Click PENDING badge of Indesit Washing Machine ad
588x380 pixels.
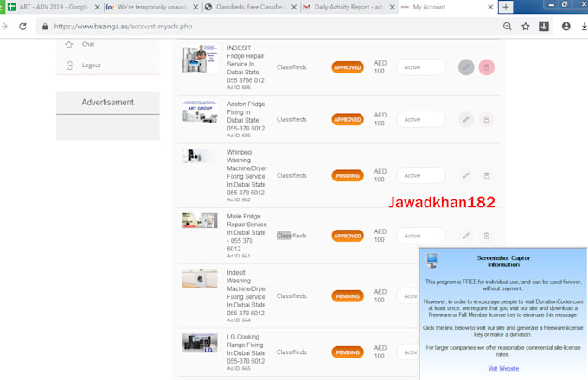click(x=348, y=296)
